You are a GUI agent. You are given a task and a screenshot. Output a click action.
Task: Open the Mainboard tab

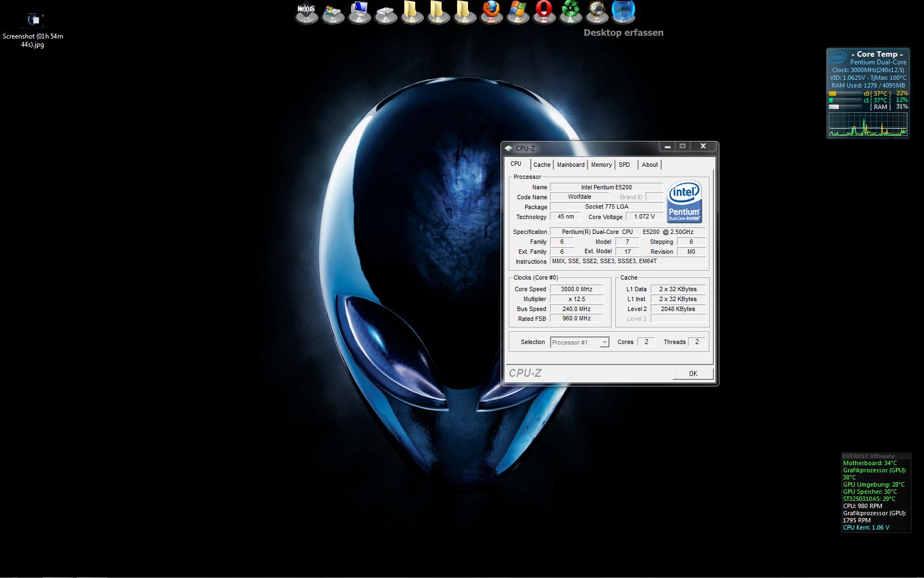(x=570, y=165)
